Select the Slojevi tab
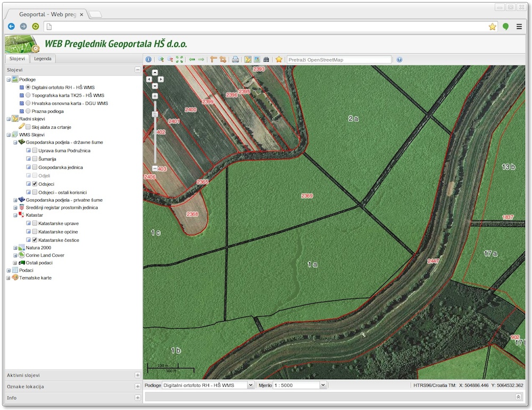Image resolution: width=532 pixels, height=410 pixels. pos(16,59)
